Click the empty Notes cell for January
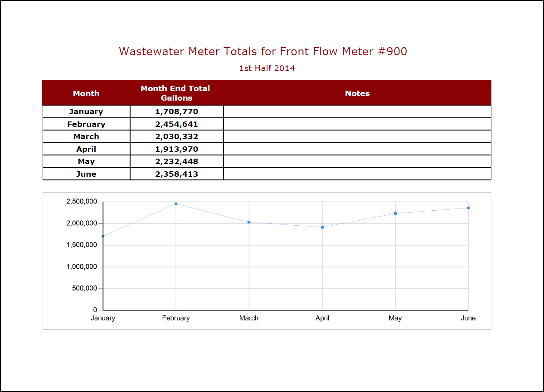 (x=357, y=111)
